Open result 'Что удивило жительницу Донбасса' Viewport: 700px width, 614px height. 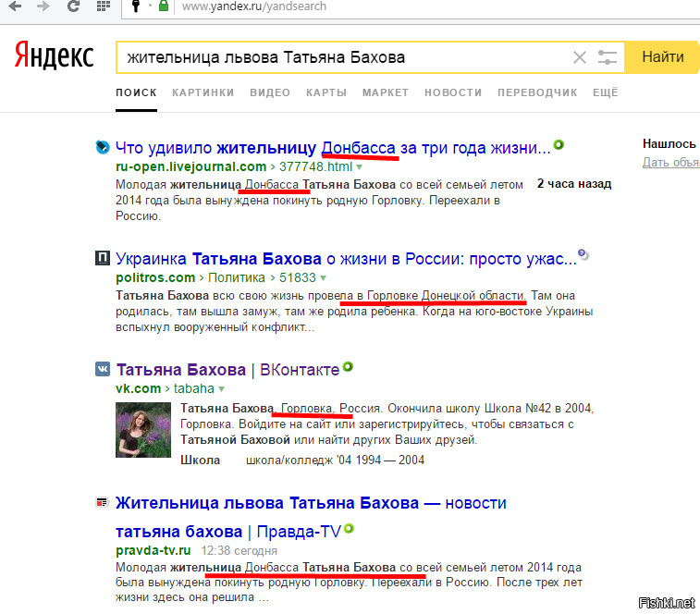(x=333, y=148)
